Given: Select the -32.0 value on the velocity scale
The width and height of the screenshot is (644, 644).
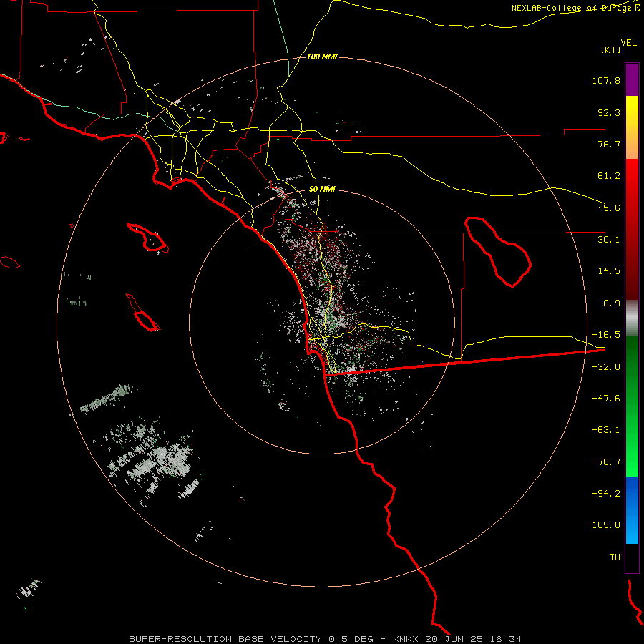Looking at the screenshot, I should pyautogui.click(x=606, y=367).
